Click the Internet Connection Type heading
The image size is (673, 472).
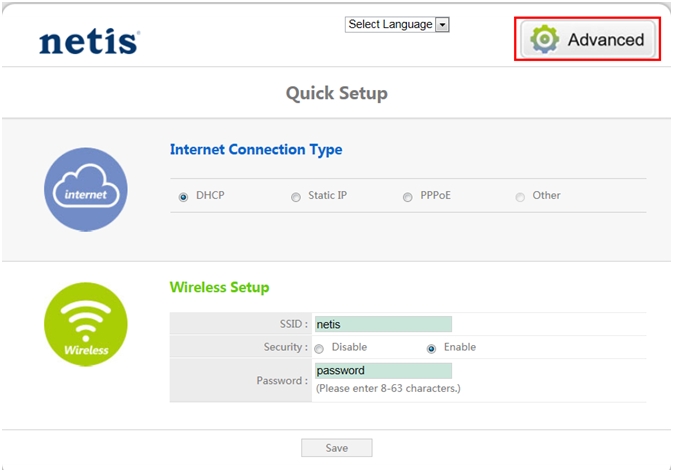pyautogui.click(x=256, y=150)
